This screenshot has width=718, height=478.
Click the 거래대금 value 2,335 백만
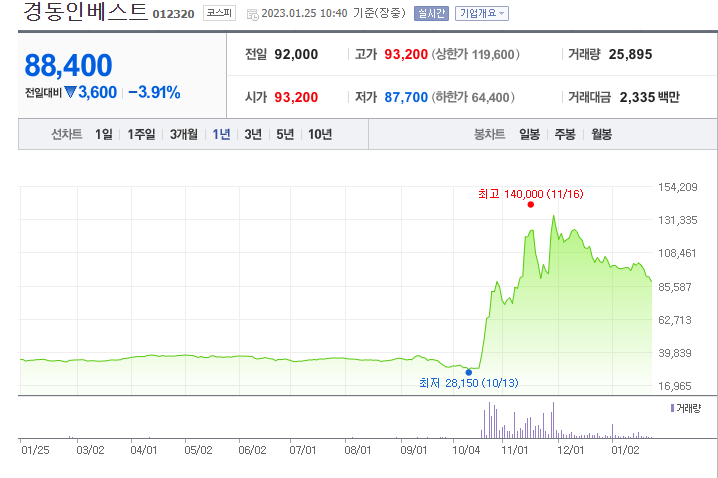649,97
